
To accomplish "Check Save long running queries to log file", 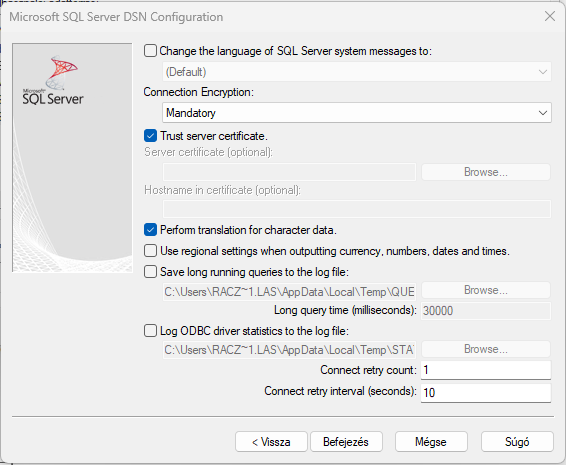I will pyautogui.click(x=150, y=271).
